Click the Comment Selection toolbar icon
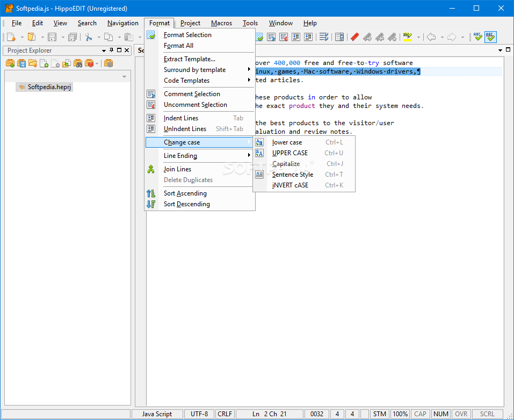514x420 pixels. point(271,37)
